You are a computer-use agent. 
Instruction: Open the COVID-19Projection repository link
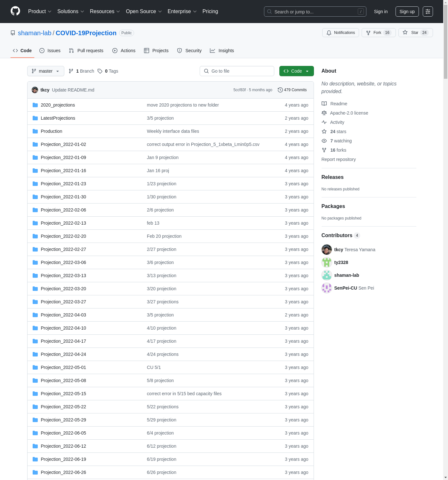(x=86, y=33)
